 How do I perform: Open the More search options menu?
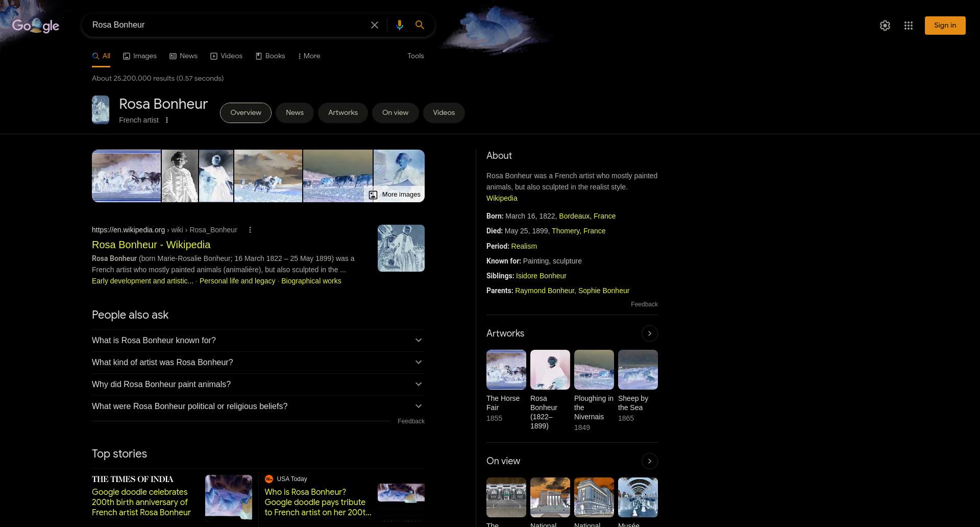tap(309, 56)
